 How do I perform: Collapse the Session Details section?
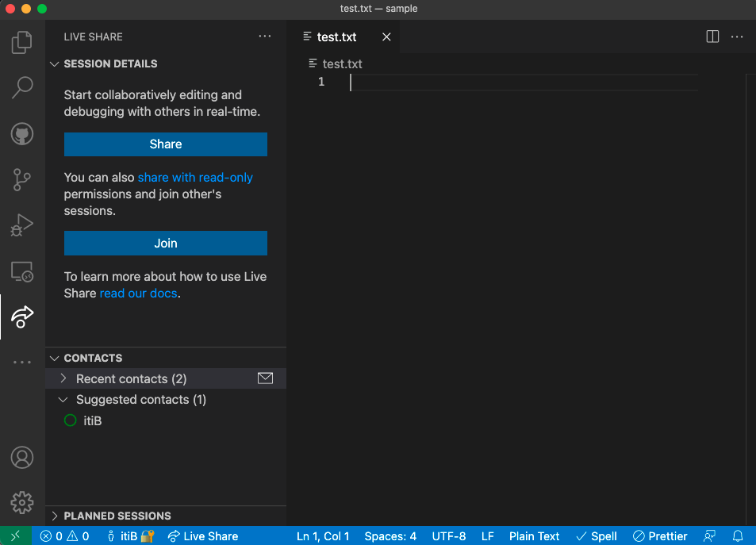(x=166, y=63)
